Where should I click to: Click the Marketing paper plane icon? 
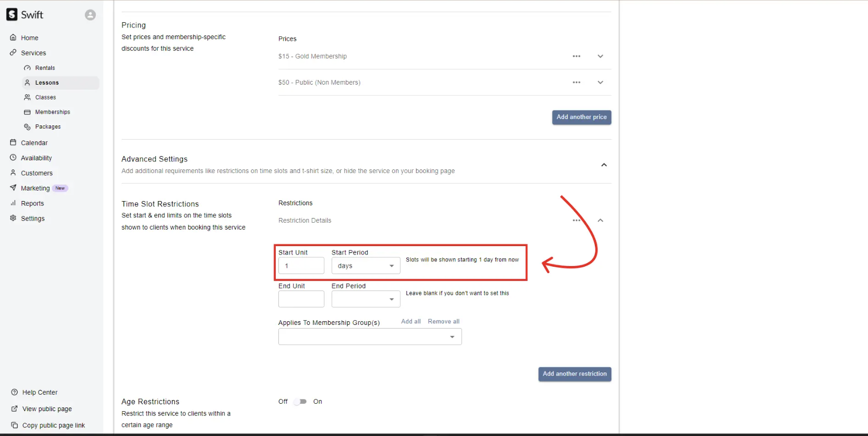coord(13,188)
